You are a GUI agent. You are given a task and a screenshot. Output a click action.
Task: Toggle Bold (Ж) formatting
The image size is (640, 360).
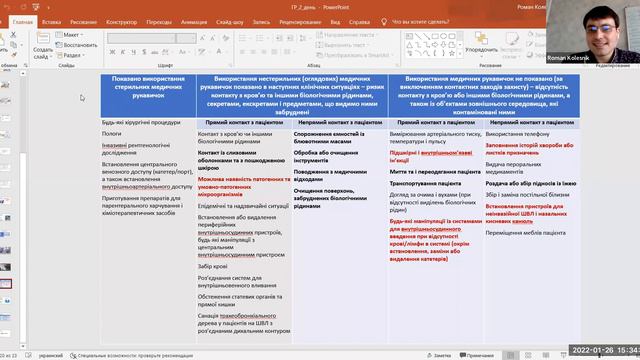pos(112,52)
